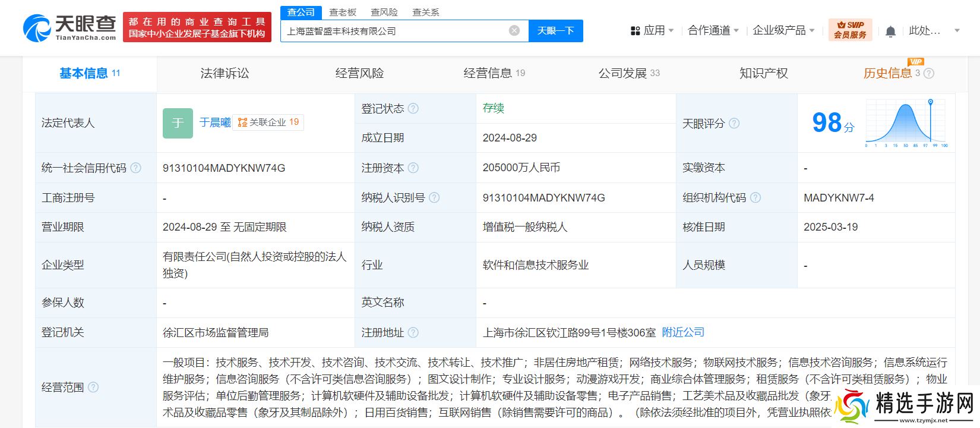Click help icon next to 注册资本
The width and height of the screenshot is (980, 428).
point(413,168)
